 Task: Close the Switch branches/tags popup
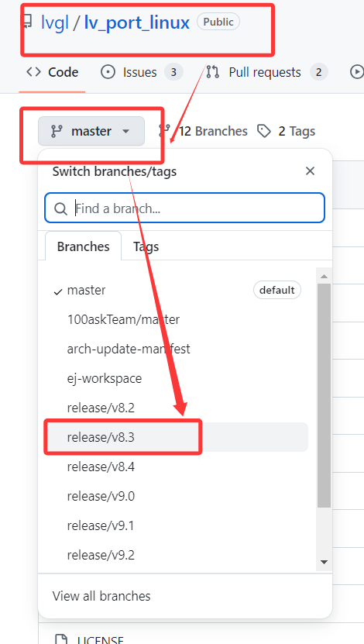tap(311, 171)
